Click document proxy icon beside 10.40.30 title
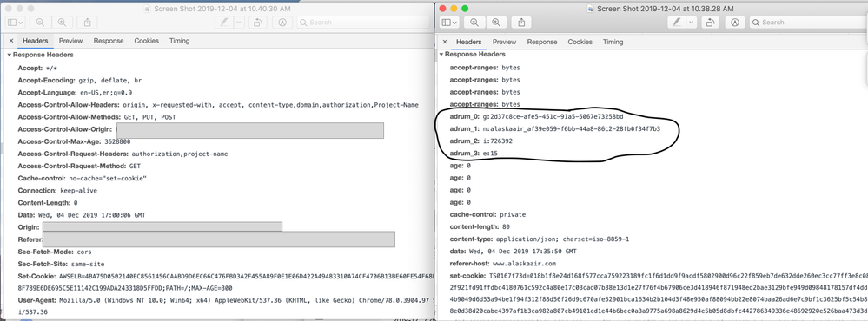The image size is (868, 321). click(146, 9)
